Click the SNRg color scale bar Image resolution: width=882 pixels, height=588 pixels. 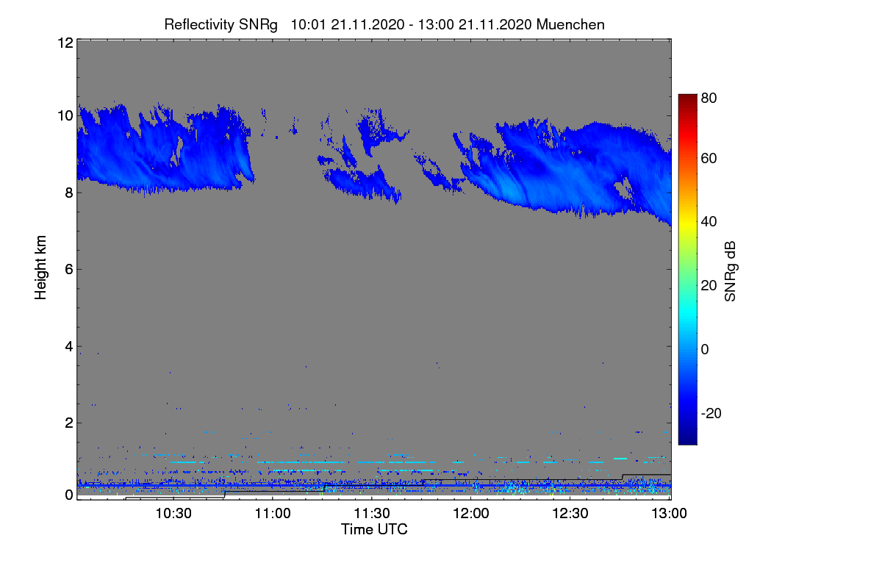point(686,269)
